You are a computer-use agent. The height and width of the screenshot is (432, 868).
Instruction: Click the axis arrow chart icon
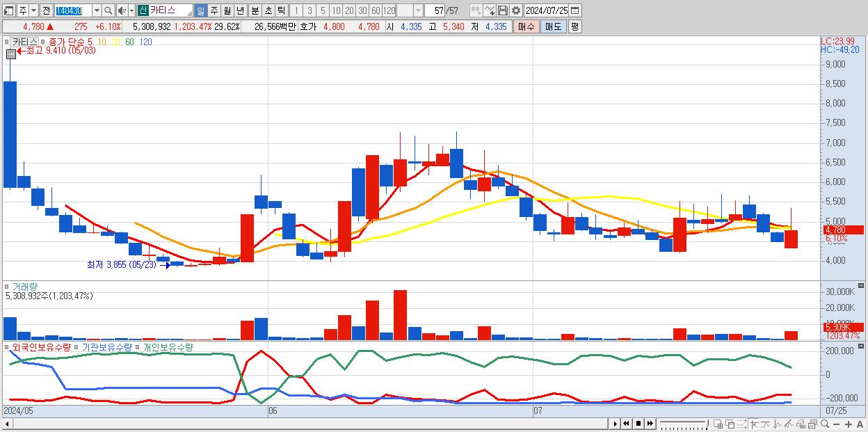point(754,424)
